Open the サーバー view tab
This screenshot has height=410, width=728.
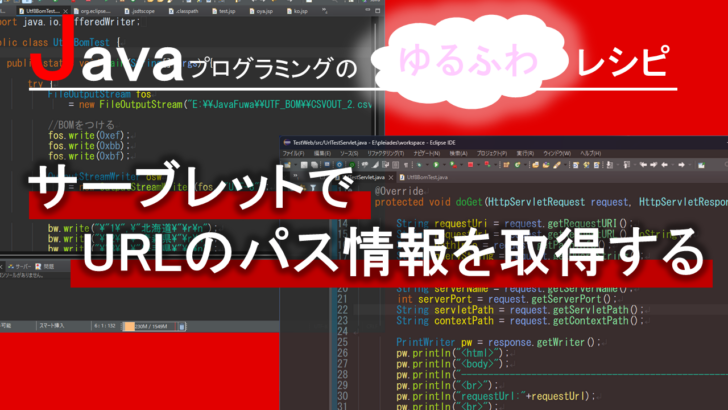(20, 267)
